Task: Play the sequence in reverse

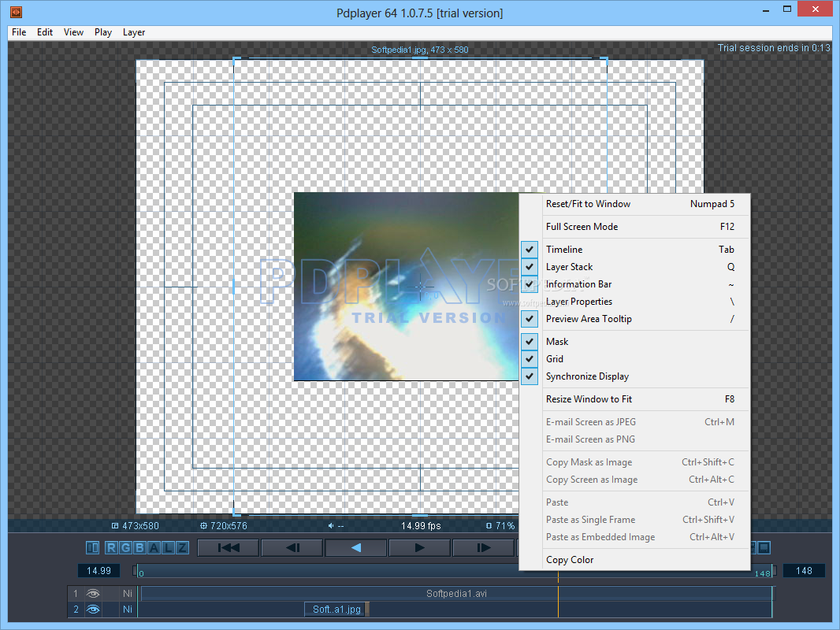Action: pyautogui.click(x=356, y=547)
